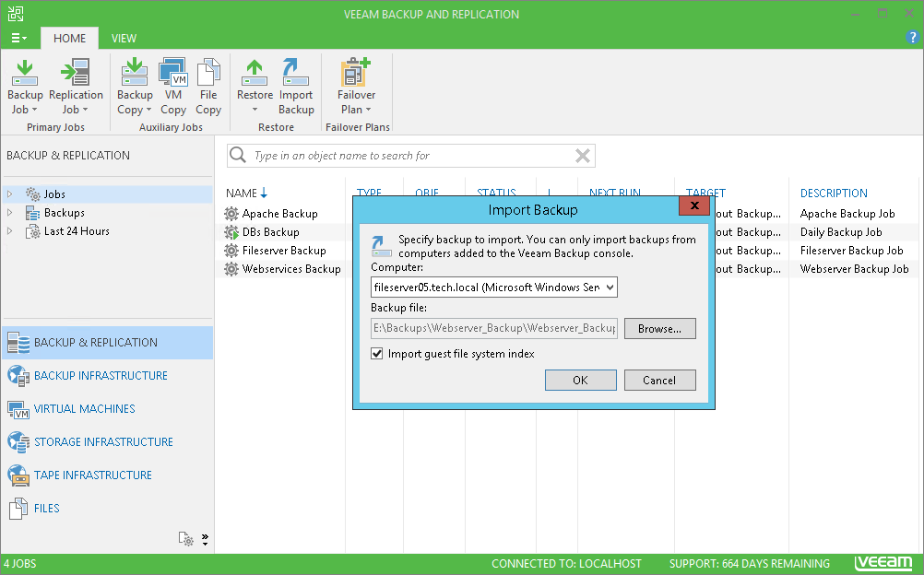Expand the Backups tree node arrow
The image size is (924, 575).
pos(9,212)
